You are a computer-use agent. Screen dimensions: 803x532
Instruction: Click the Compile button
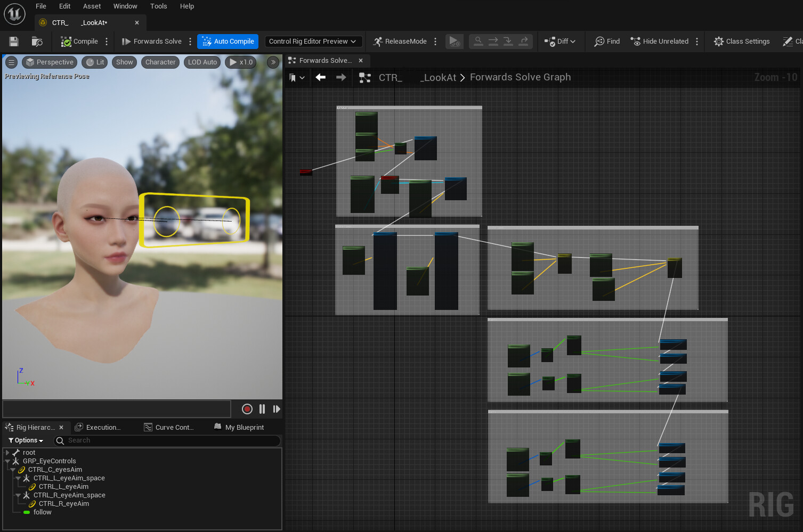(79, 42)
